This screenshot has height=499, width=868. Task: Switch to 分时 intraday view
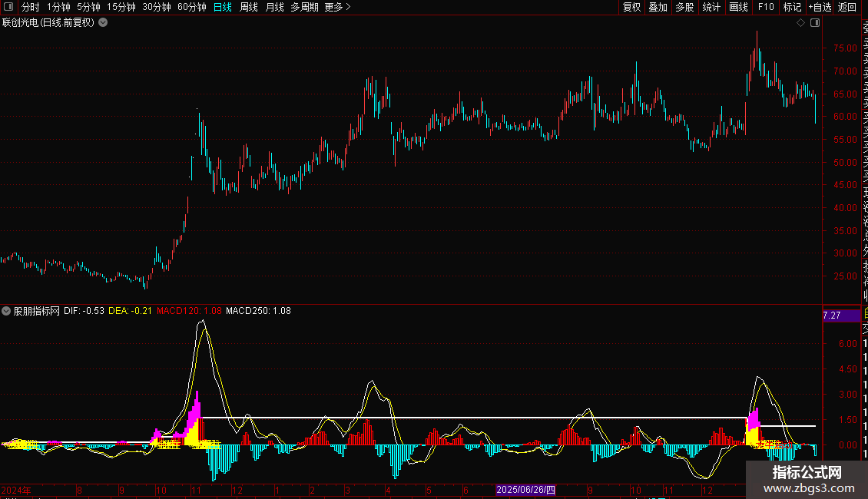tap(31, 7)
